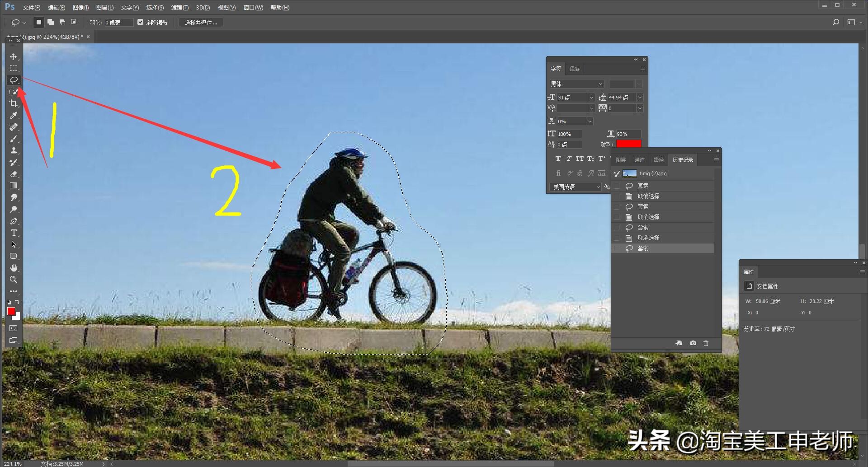Click the feather 羽化 input field
Screen dimensions: 868x467
[x=118, y=23]
